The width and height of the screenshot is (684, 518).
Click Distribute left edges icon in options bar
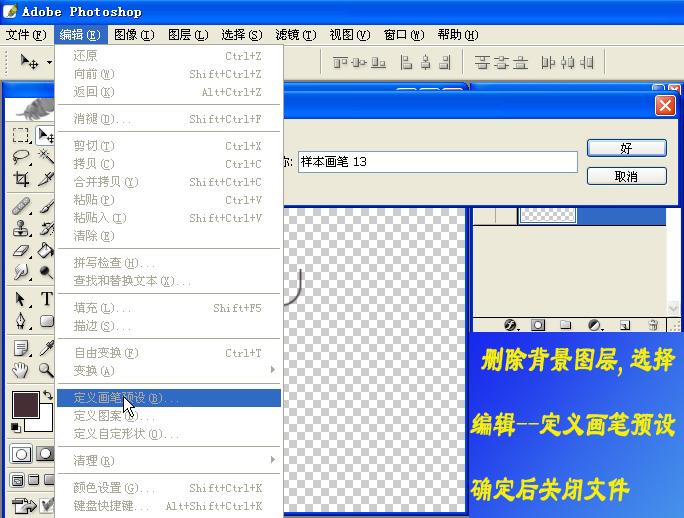coord(548,63)
